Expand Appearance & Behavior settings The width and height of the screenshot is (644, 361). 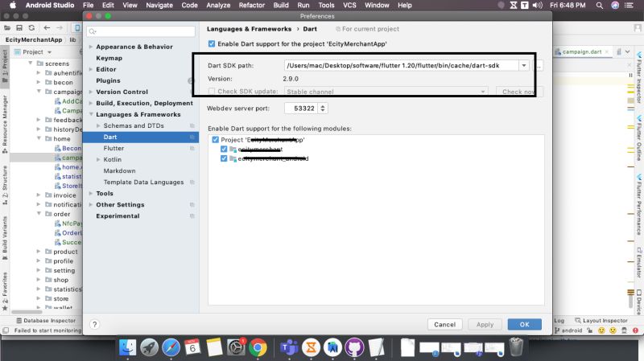[x=91, y=47]
